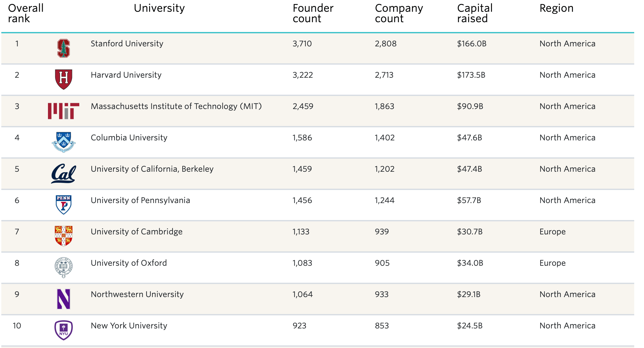Click Harvard's $173.5B capital raised value
This screenshot has height=348, width=644.
(471, 75)
